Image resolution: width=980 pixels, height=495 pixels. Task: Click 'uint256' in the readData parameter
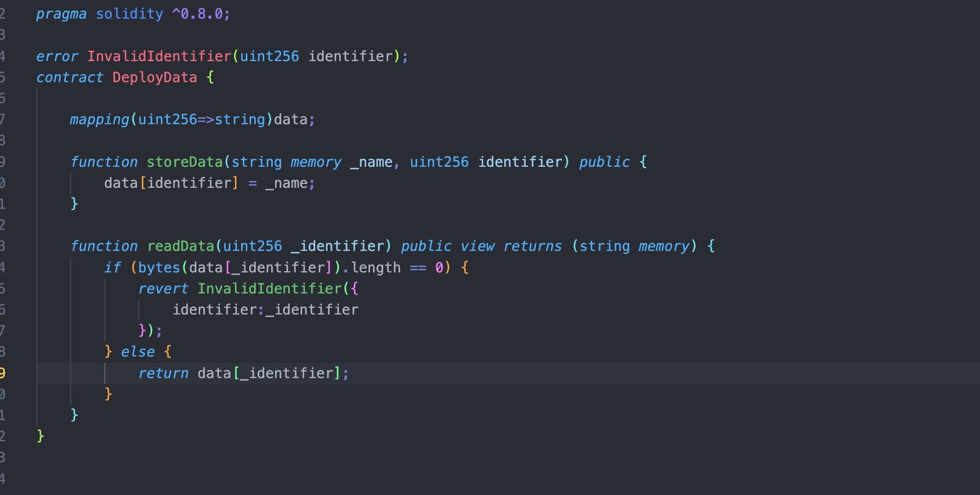[x=253, y=246]
